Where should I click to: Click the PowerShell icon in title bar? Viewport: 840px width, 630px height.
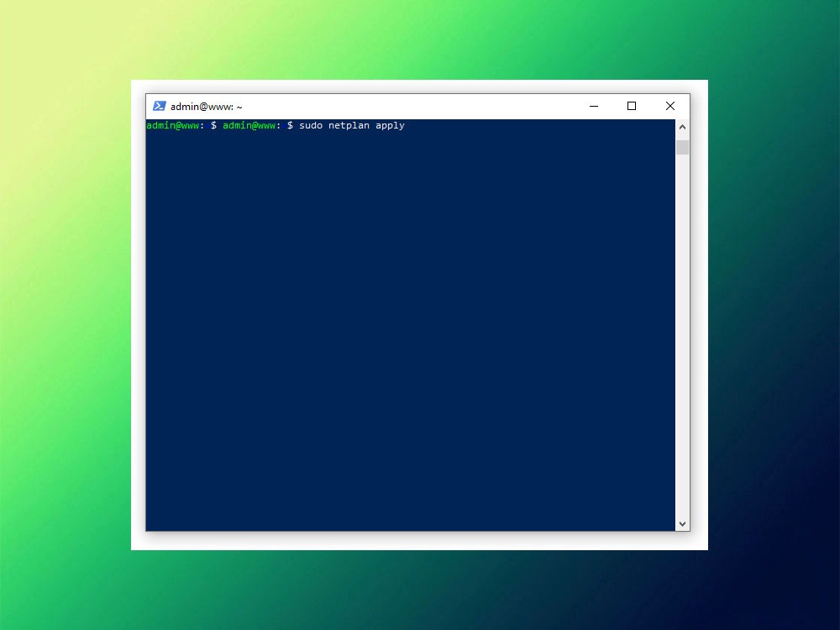[x=159, y=106]
